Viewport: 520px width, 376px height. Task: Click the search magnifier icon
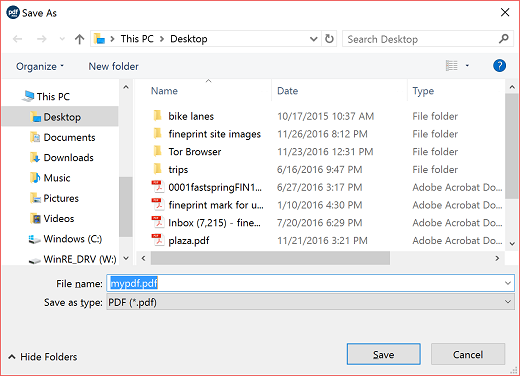(x=504, y=39)
